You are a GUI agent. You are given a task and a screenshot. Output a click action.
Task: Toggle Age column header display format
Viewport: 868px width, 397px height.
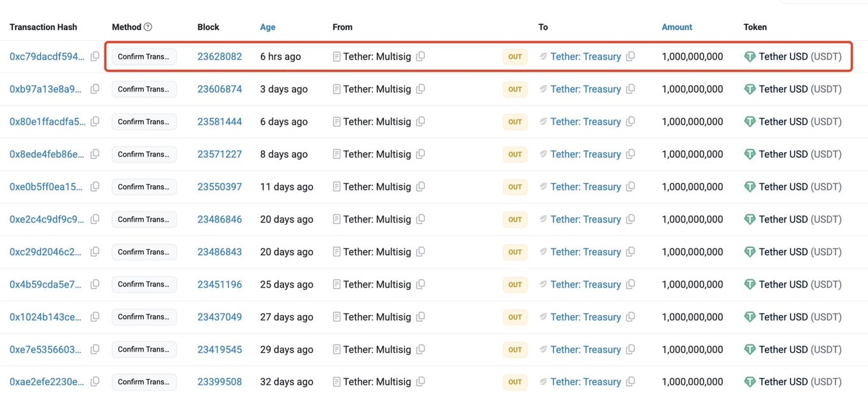point(267,27)
